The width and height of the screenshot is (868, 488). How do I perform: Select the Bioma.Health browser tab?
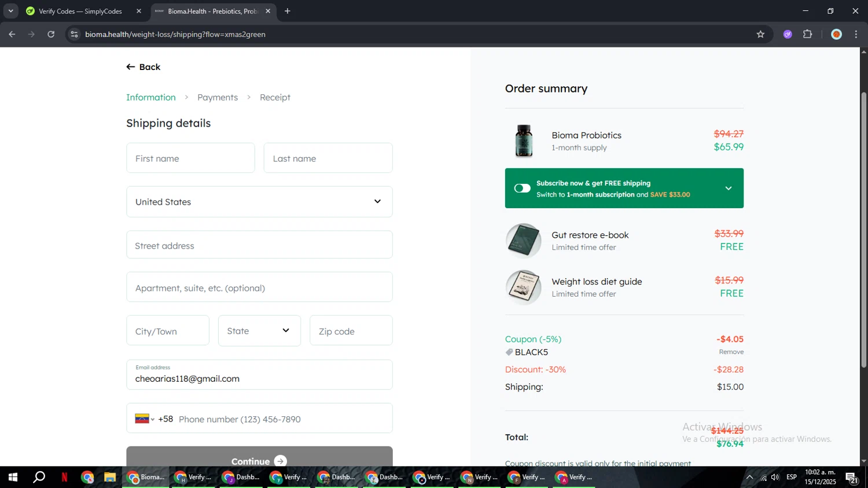click(x=212, y=11)
